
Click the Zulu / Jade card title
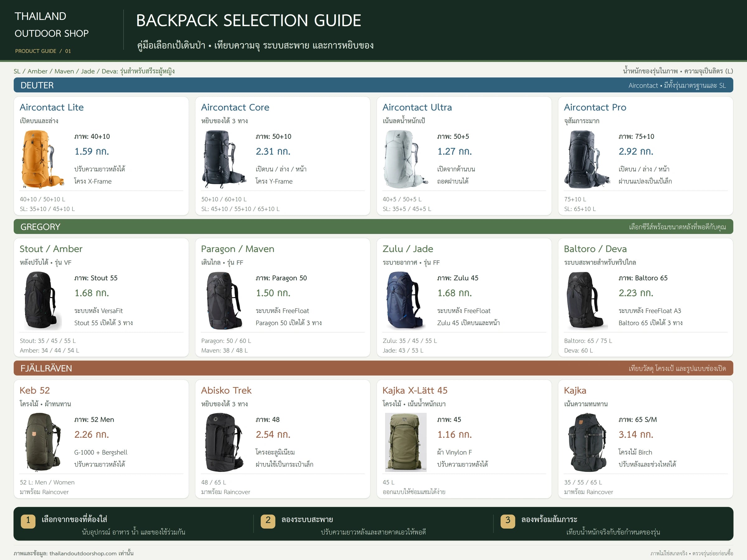pyautogui.click(x=408, y=249)
